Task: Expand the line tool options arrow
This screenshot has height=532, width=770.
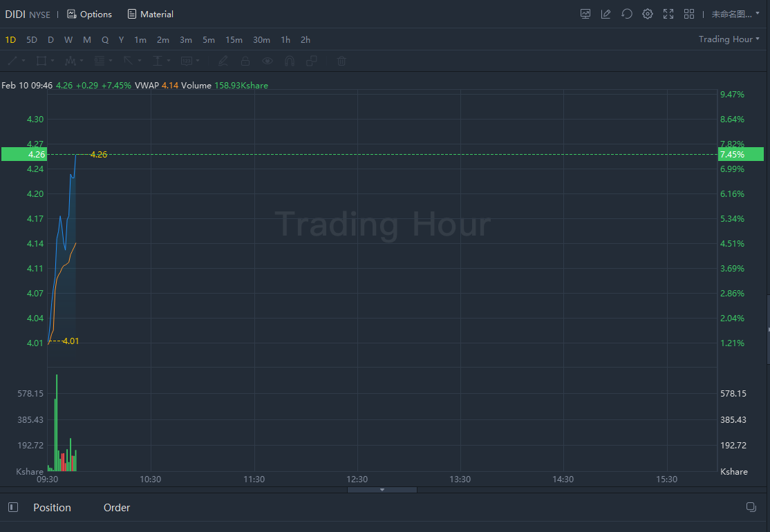Action: tap(23, 61)
